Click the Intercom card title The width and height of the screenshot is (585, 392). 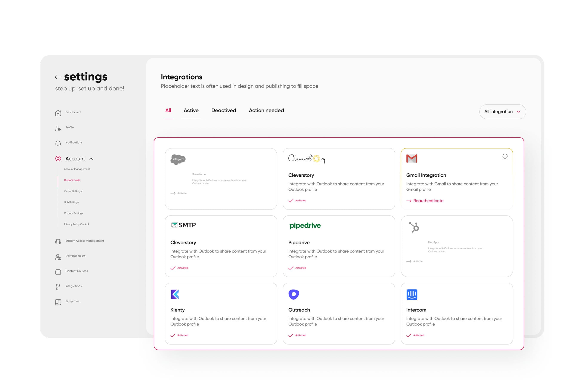416,310
